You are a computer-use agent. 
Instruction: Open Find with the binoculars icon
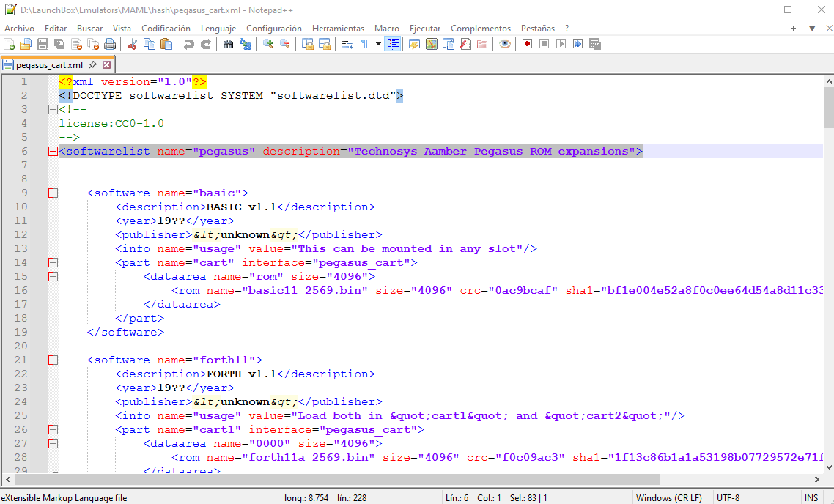click(x=228, y=44)
